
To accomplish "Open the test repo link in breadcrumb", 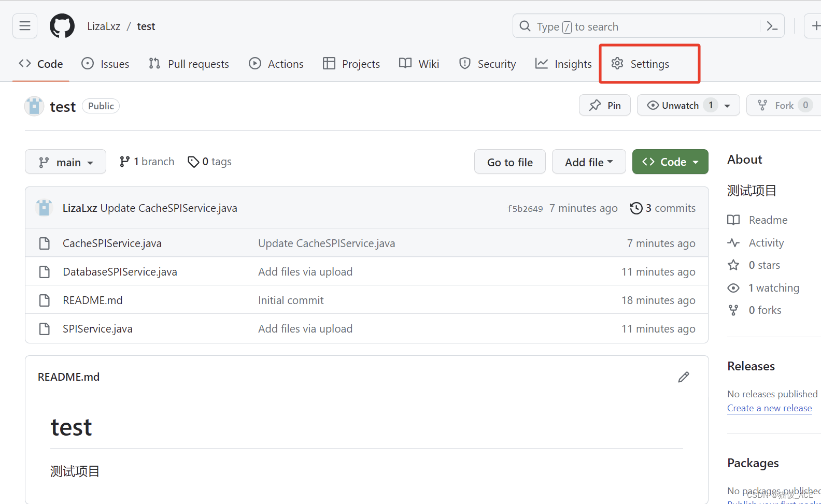I will (146, 26).
